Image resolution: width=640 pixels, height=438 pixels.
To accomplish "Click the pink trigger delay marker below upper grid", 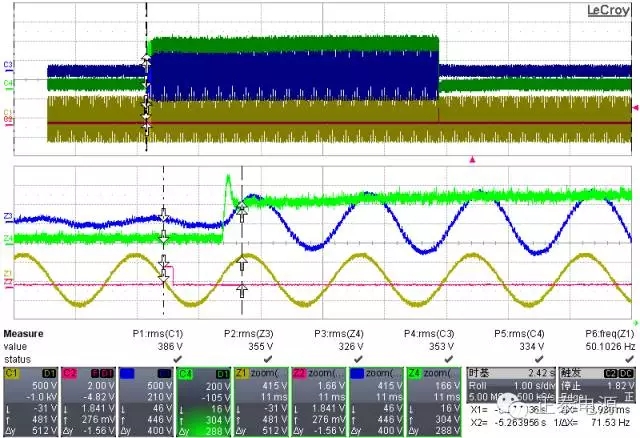I will point(474,158).
